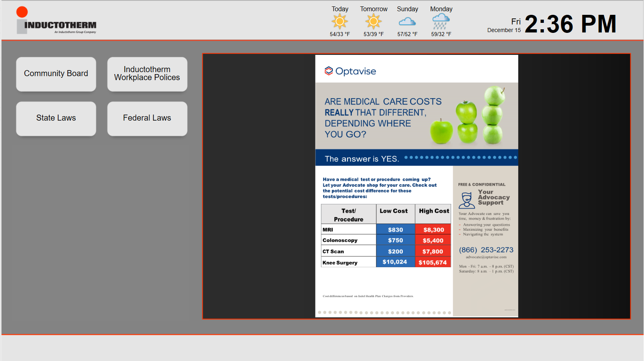This screenshot has width=644, height=361.
Task: Click tomorrow's sun weather icon
Action: click(x=373, y=22)
